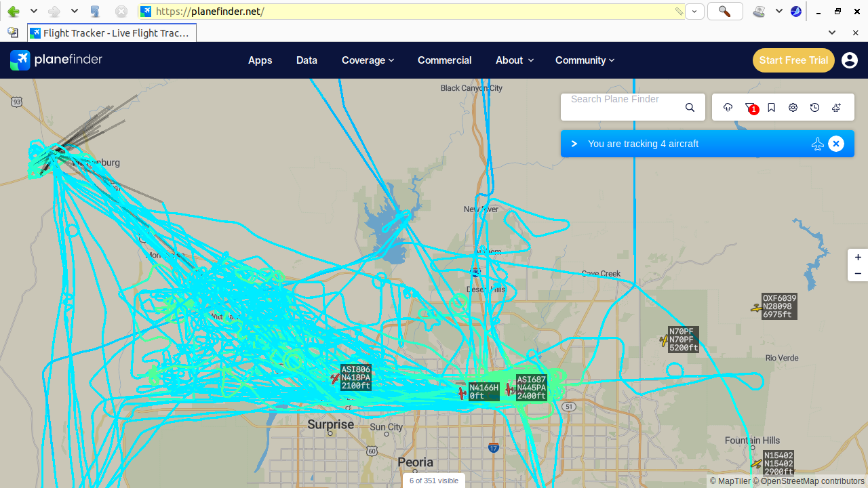Open saved bookmarks icon in map toolbar
Viewport: 868px width, 488px height.
[x=772, y=108]
